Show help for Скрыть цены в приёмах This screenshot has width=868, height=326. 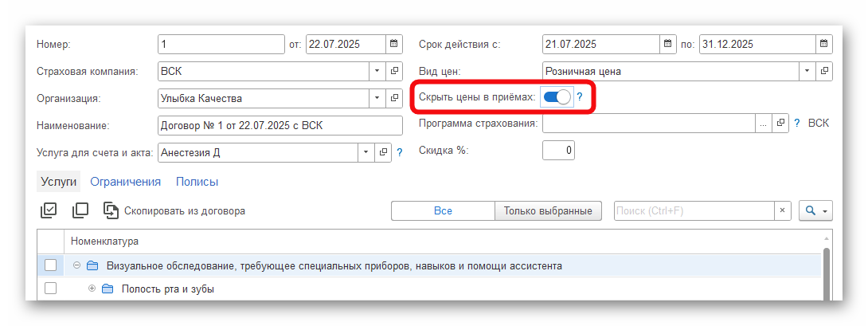coord(580,97)
